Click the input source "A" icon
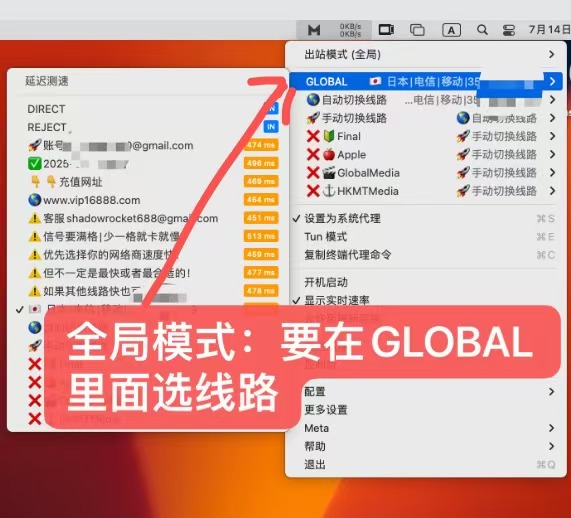 (451, 30)
